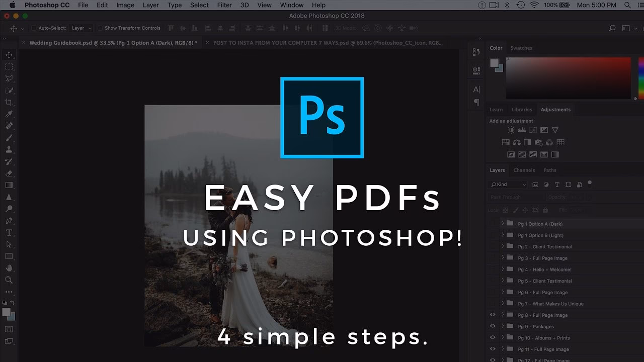Pick the Clone Stamp tool

9,148
